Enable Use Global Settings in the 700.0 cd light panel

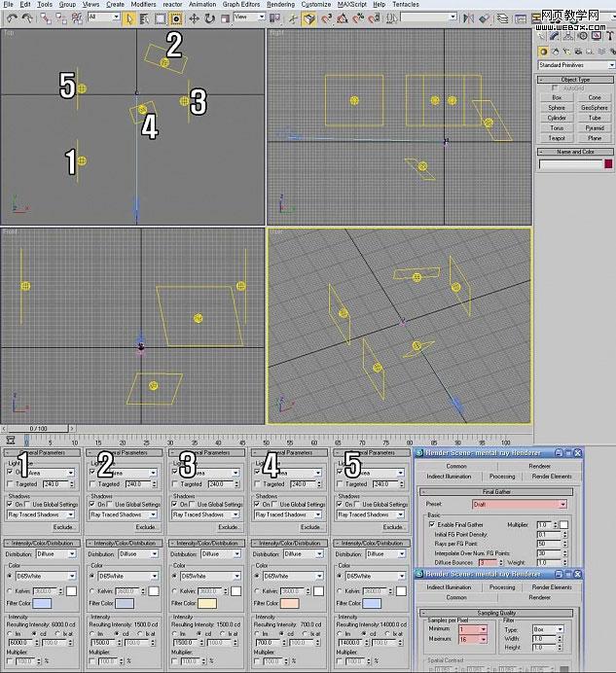[x=274, y=505]
